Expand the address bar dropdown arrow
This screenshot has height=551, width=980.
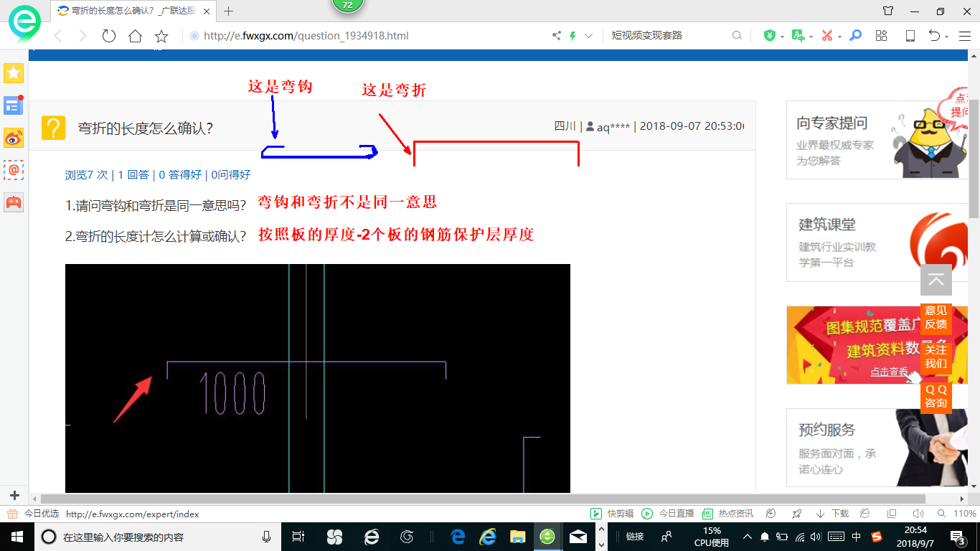(x=589, y=36)
